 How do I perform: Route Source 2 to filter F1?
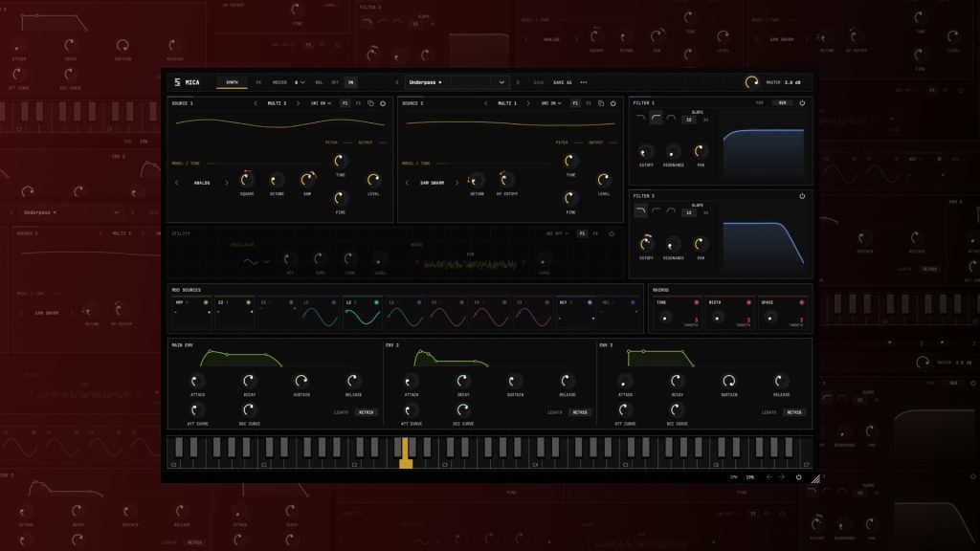tap(575, 103)
